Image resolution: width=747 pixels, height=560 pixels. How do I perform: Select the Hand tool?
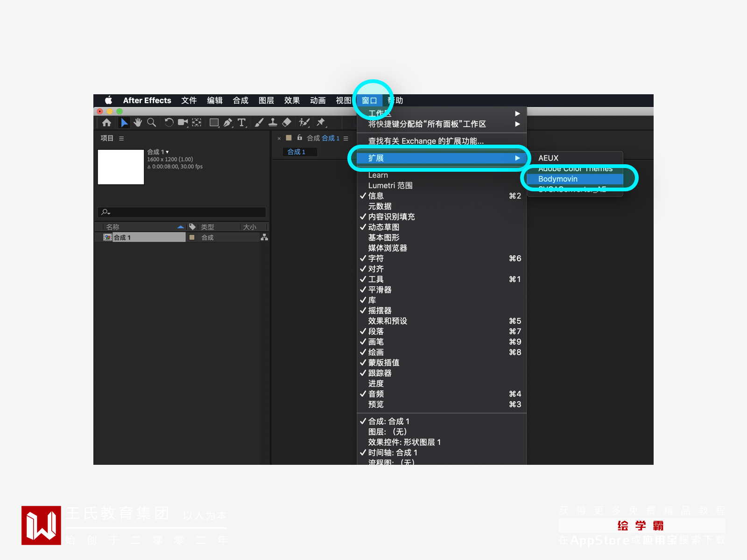coord(138,122)
